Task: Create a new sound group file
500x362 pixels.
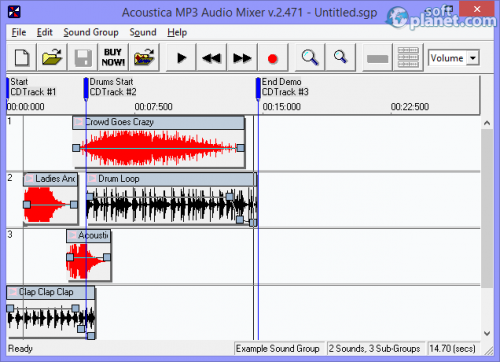Action: (x=22, y=58)
